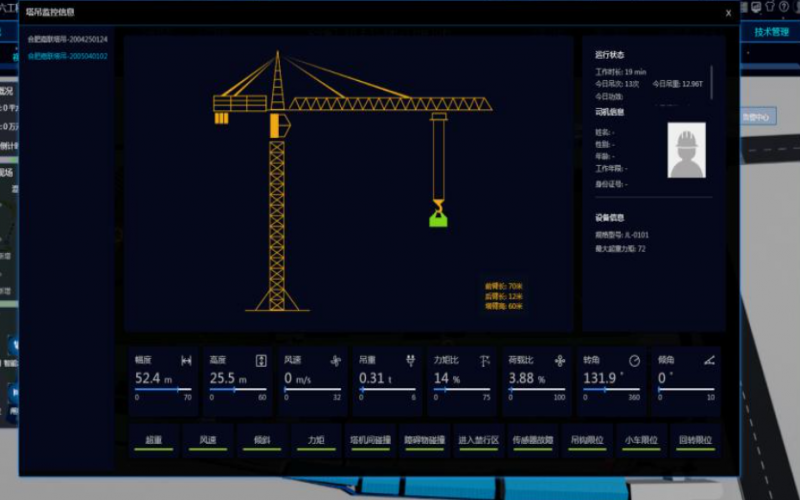Click the driver avatar photo placeholder

686,150
